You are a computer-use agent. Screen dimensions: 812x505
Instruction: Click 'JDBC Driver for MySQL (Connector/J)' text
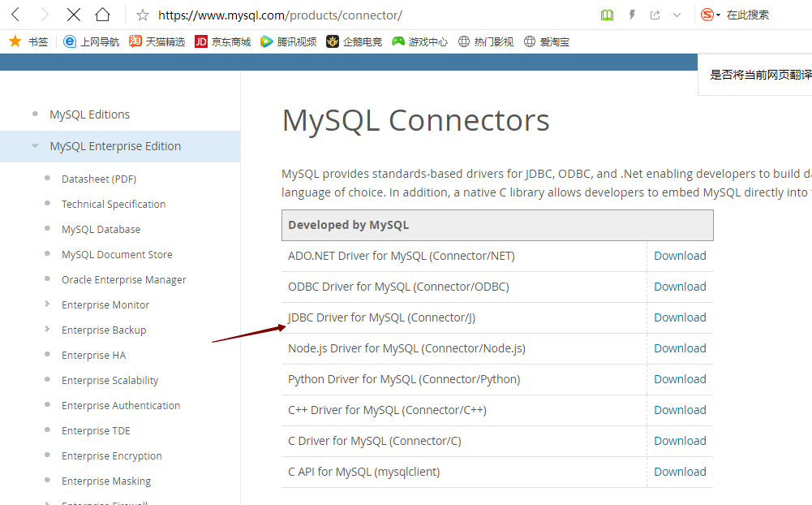pos(381,317)
